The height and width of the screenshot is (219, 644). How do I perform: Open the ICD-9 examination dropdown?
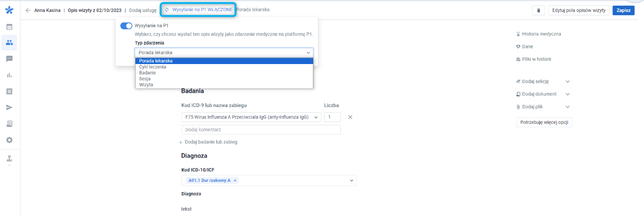pyautogui.click(x=251, y=117)
